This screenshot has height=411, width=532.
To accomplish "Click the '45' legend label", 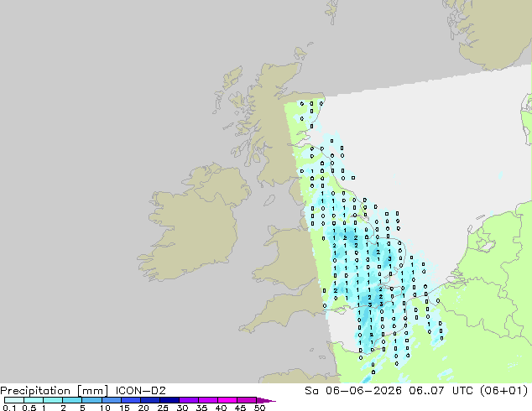I will point(240,408).
